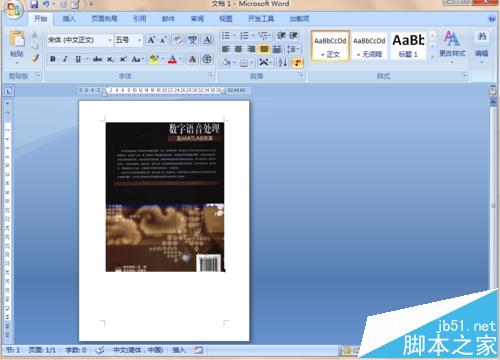The image size is (500, 360).
Task: Expand the Font dialog launcher
Action: 211,76
